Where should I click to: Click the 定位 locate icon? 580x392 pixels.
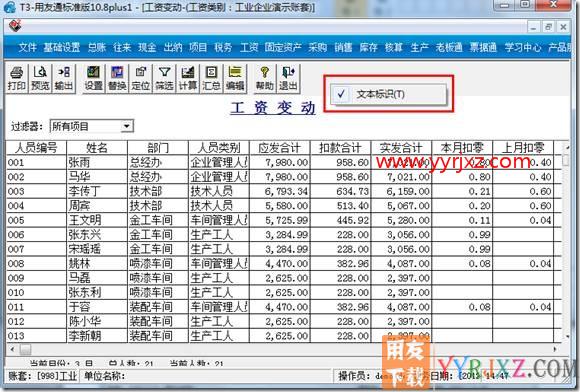pyautogui.click(x=141, y=78)
